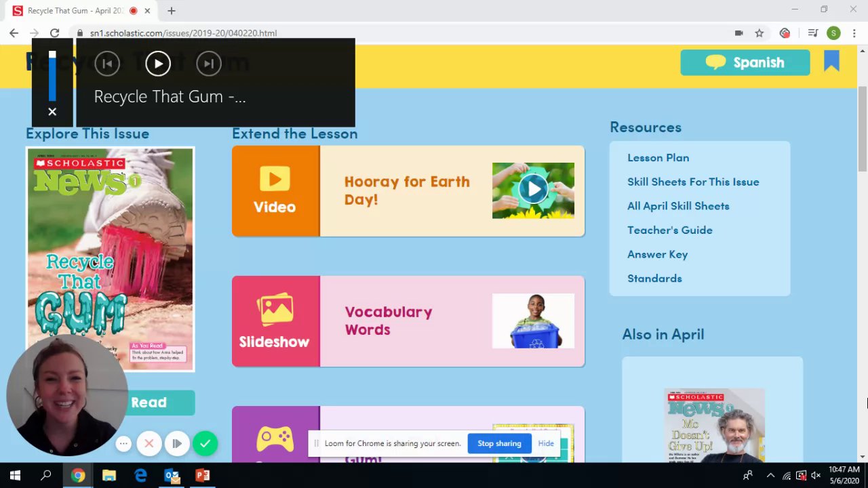Click the address bar URL
The width and height of the screenshot is (868, 488).
[x=183, y=33]
